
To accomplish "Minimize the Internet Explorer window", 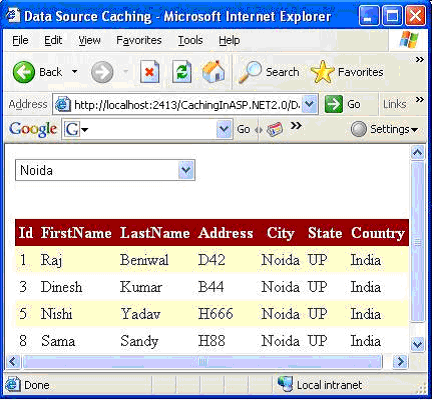I will [x=369, y=16].
